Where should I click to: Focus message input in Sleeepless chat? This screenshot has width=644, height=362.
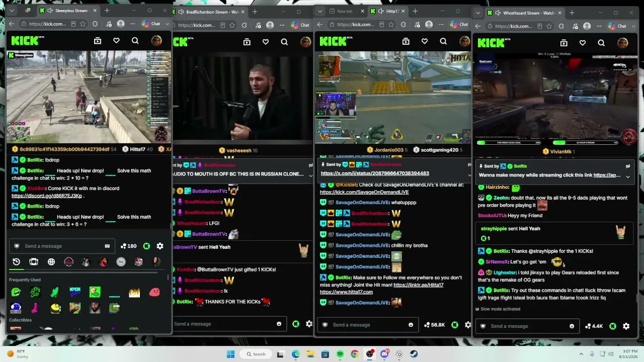point(62,246)
